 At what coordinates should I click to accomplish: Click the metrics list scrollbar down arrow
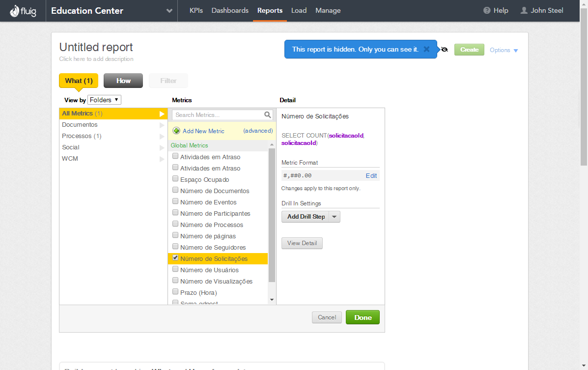point(272,300)
